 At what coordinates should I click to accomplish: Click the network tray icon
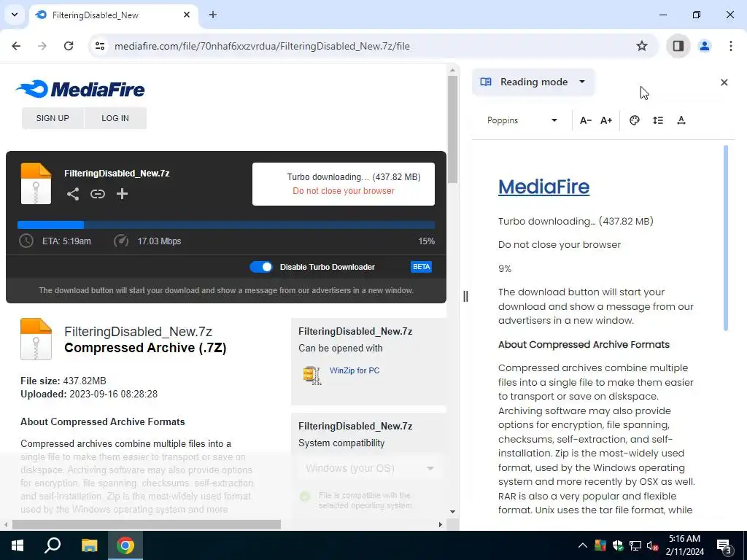(635, 545)
